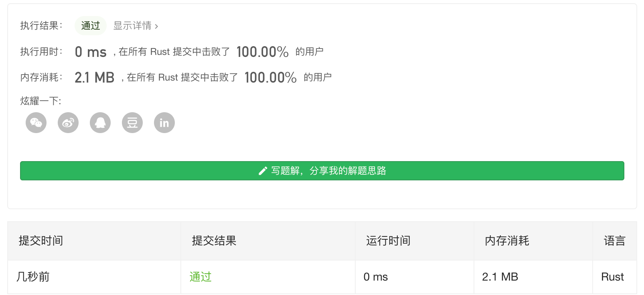Click the 通过 result badge
This screenshot has height=295, width=644.
point(90,26)
